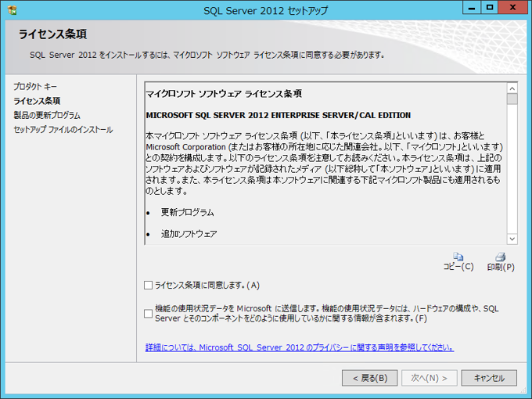The height and width of the screenshot is (399, 532).
Task: Click the ENTERPRISE SERVER/CAL EDITION line
Action: click(279, 115)
